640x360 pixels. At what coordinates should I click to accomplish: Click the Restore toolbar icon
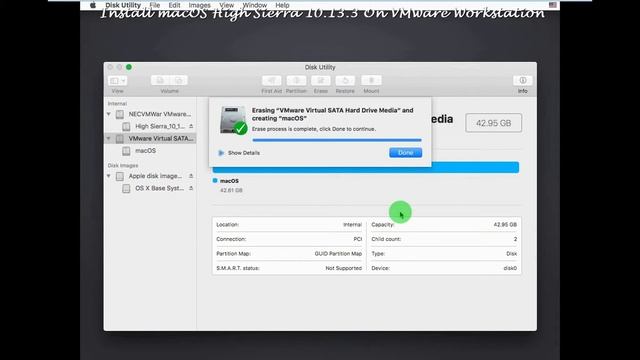(345, 80)
